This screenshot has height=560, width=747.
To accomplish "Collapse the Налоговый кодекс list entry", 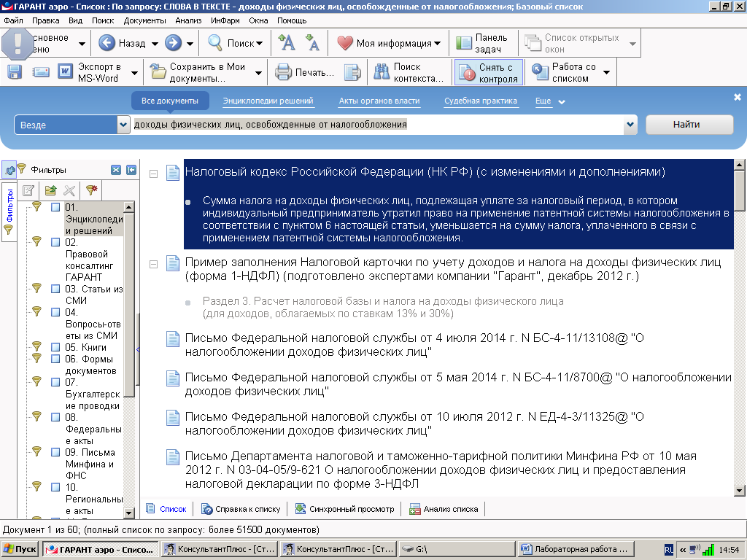I will click(153, 174).
